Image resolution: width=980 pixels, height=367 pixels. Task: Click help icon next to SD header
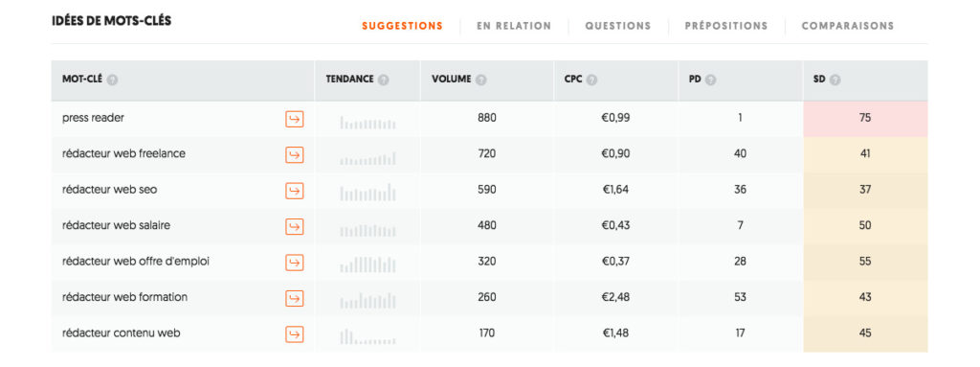click(835, 80)
